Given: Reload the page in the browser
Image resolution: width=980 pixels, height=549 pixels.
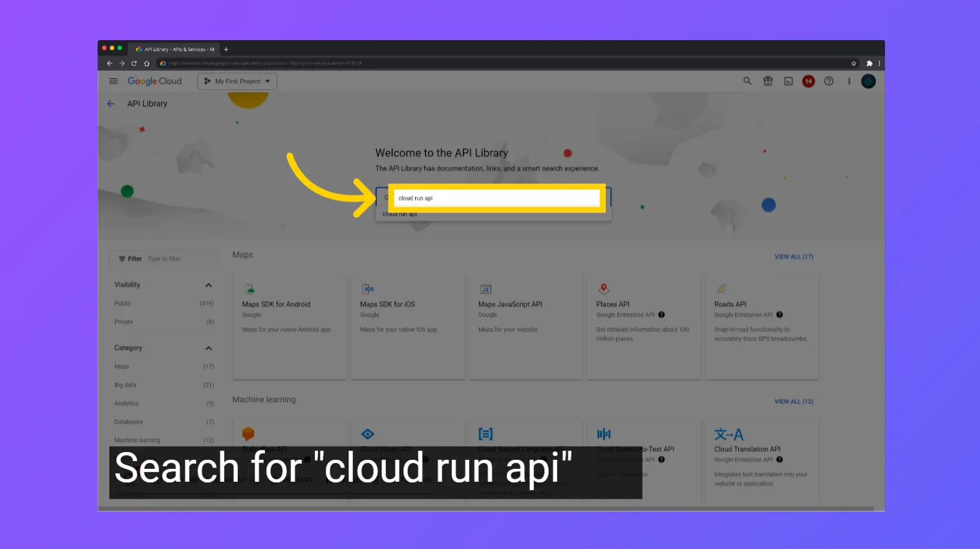Looking at the screenshot, I should pos(134,63).
